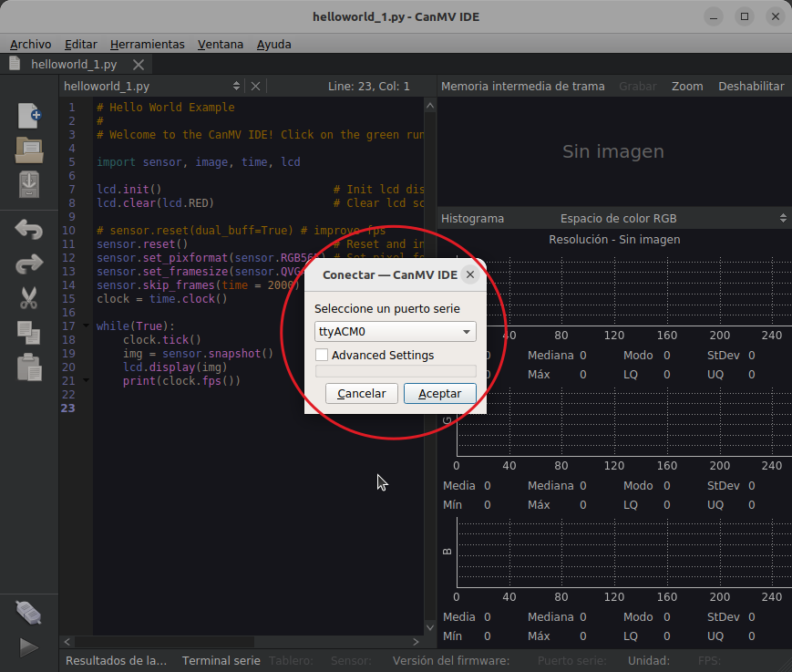This screenshot has height=672, width=792.
Task: Click line number 23 in gutter
Action: [x=68, y=408]
